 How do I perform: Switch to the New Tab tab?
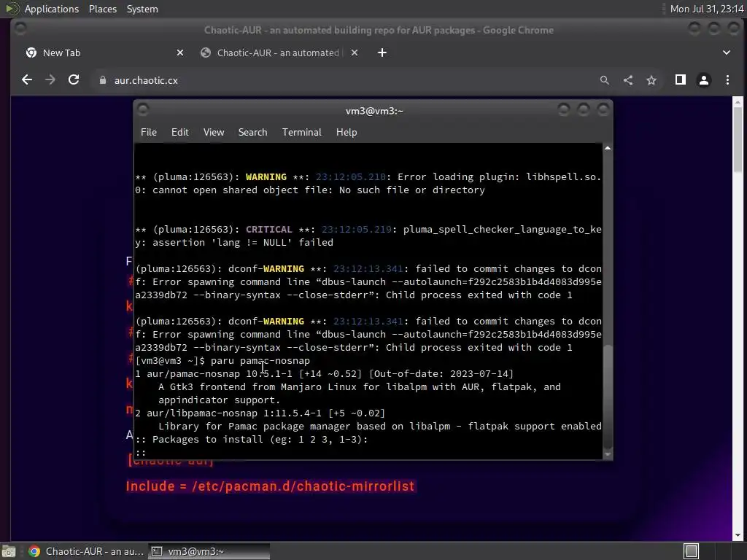point(105,52)
